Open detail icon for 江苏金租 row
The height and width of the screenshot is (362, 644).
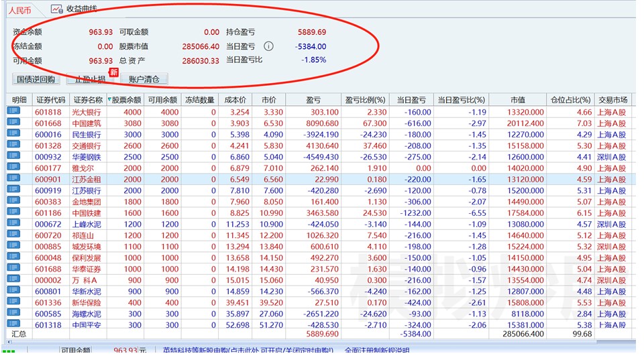[13, 179]
